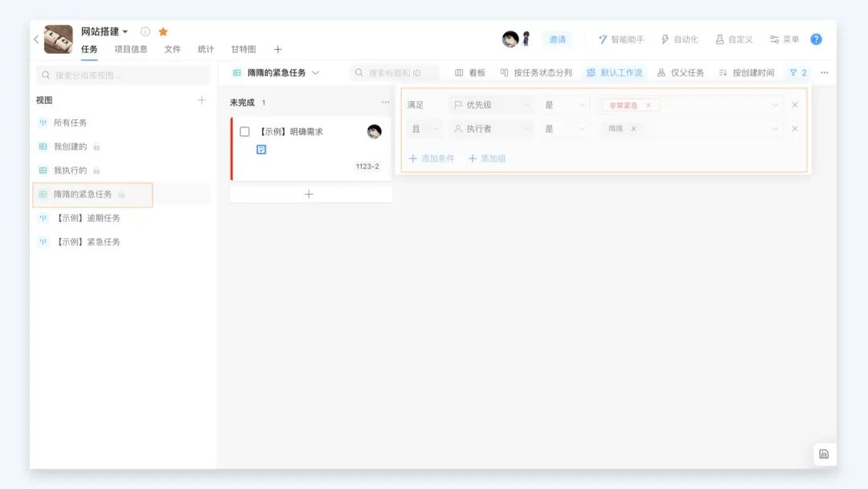The width and height of the screenshot is (868, 489).
Task: Open 按创建时间 sort option
Action: tap(746, 72)
